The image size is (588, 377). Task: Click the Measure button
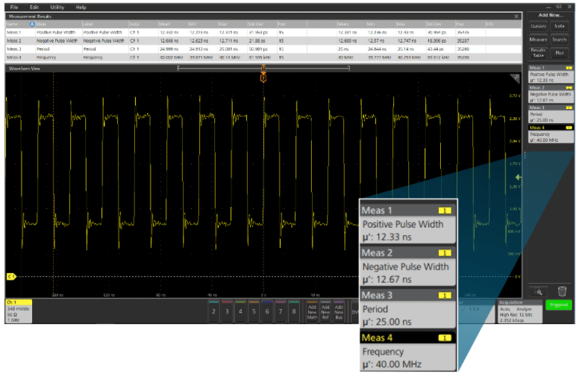tap(538, 39)
